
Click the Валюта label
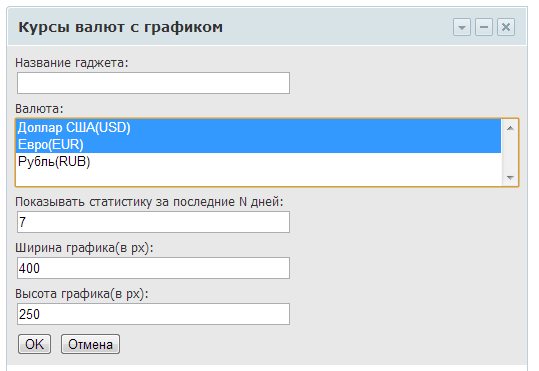click(x=39, y=109)
